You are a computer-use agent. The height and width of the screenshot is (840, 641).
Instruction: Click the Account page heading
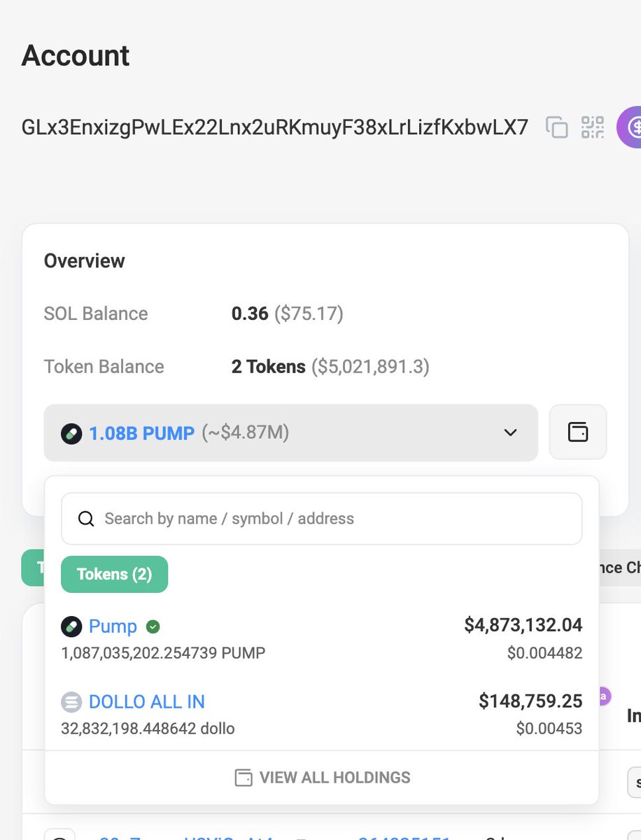[x=76, y=55]
